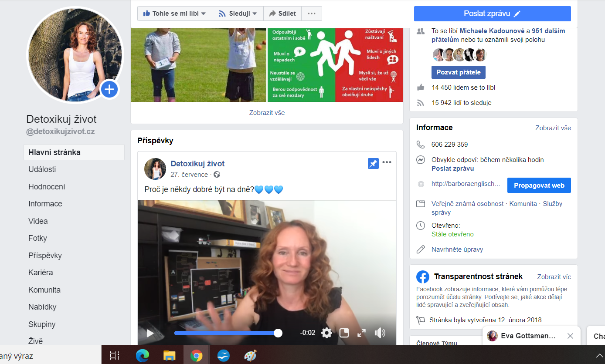Open Task View in Windows taskbar
This screenshot has height=364, width=605.
115,355
